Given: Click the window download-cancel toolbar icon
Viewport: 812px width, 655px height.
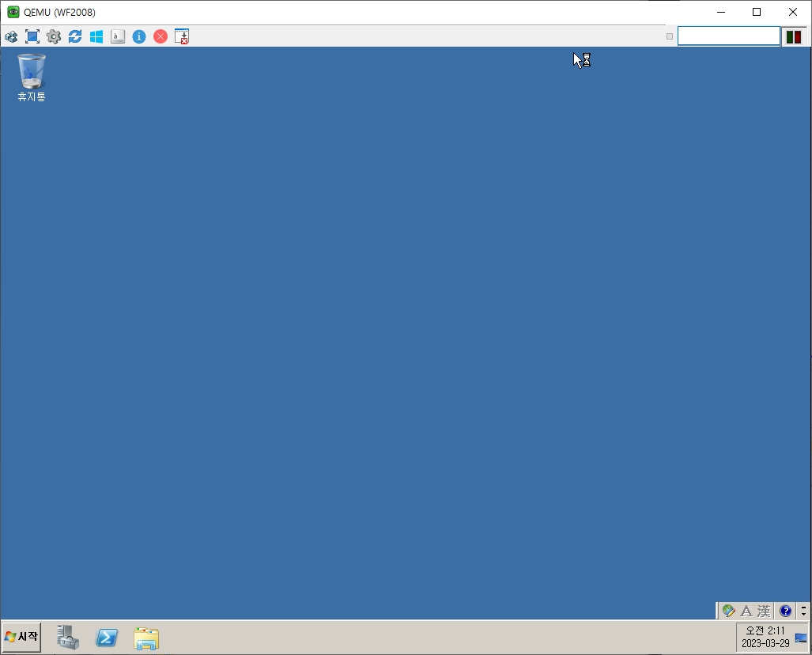Looking at the screenshot, I should click(182, 37).
